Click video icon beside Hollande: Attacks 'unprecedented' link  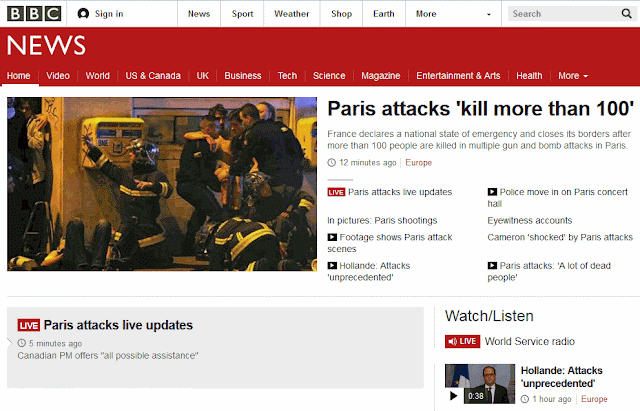click(x=332, y=266)
